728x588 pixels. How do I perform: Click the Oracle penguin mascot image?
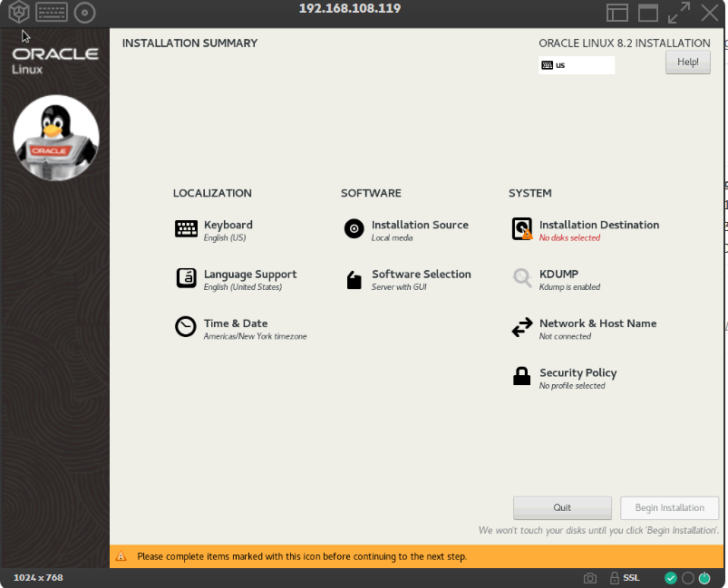(x=56, y=138)
